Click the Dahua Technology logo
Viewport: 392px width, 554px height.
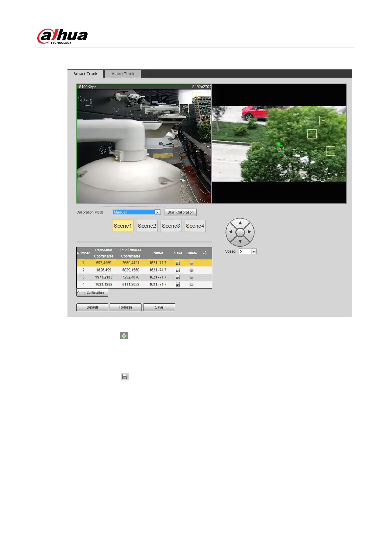coord(63,36)
